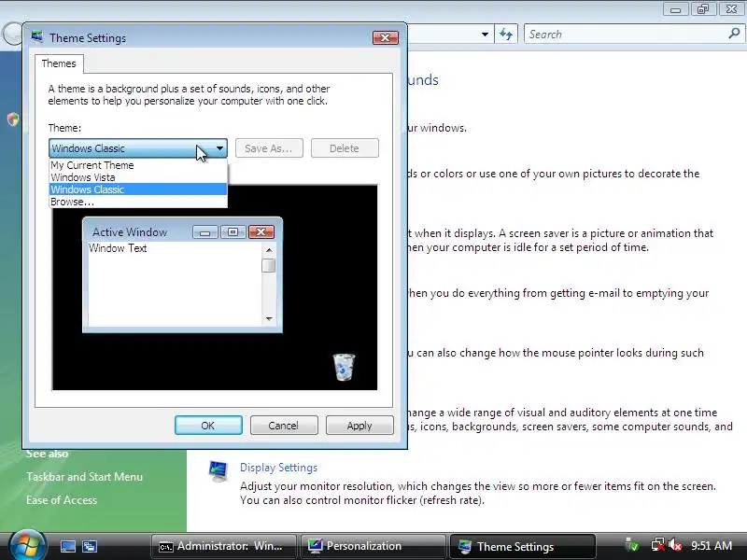Click preview window scrollbar up arrow
Screen dimensions: 747x560
pos(269,249)
